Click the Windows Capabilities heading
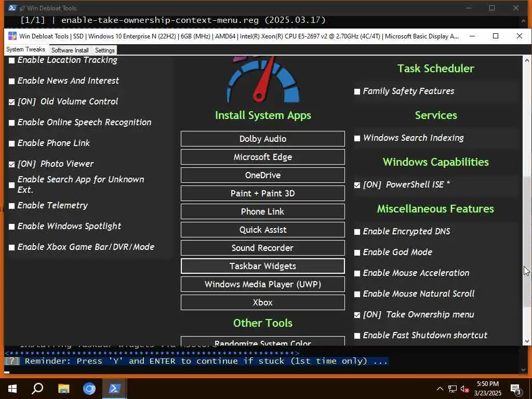Image resolution: width=532 pixels, height=399 pixels. point(436,162)
